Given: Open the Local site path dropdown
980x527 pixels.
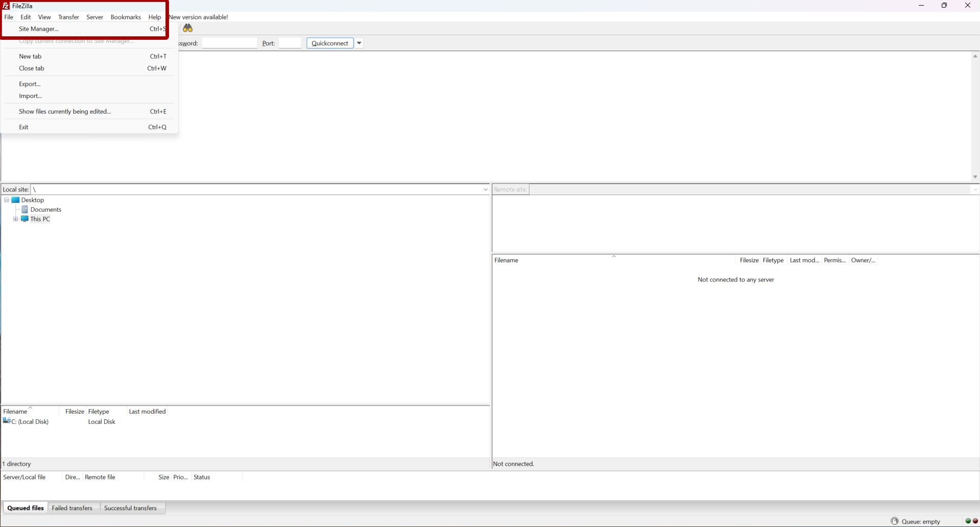Looking at the screenshot, I should [x=485, y=190].
